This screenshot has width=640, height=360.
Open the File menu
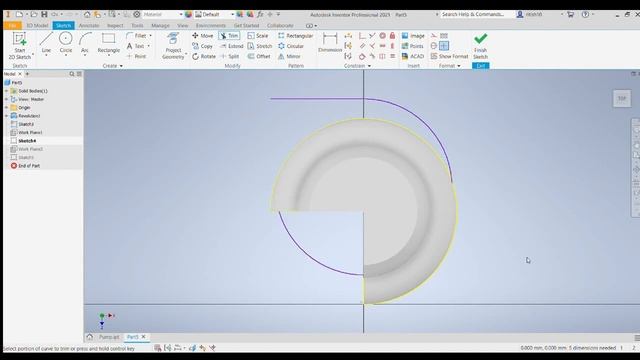pos(12,25)
